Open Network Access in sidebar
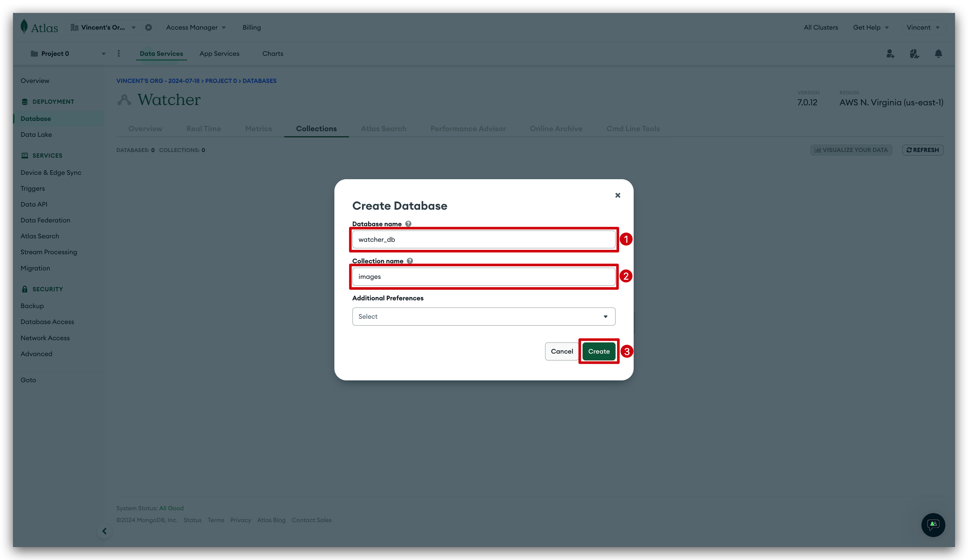968x560 pixels. [45, 338]
